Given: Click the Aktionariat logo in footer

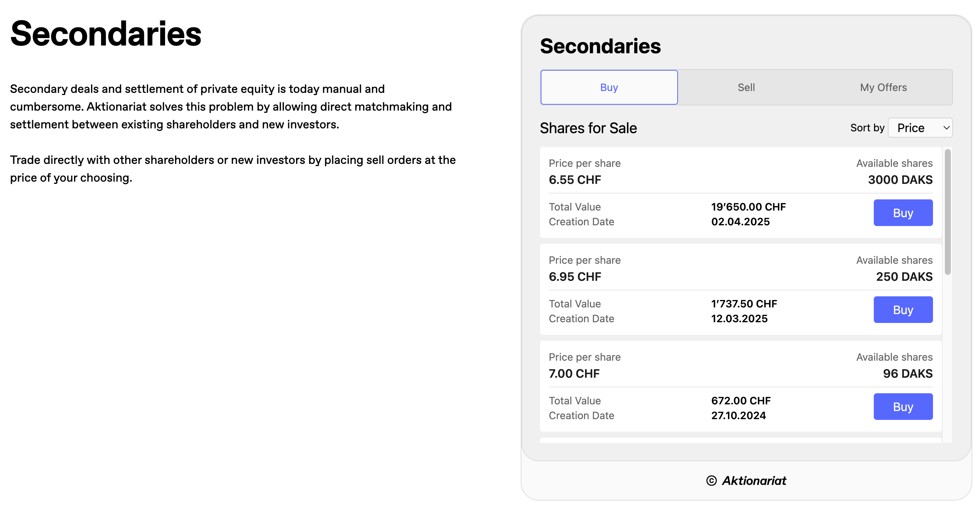Looking at the screenshot, I should [754, 481].
